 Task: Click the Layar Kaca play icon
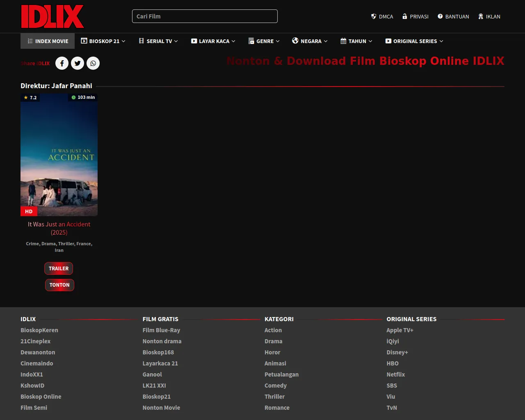pos(194,41)
